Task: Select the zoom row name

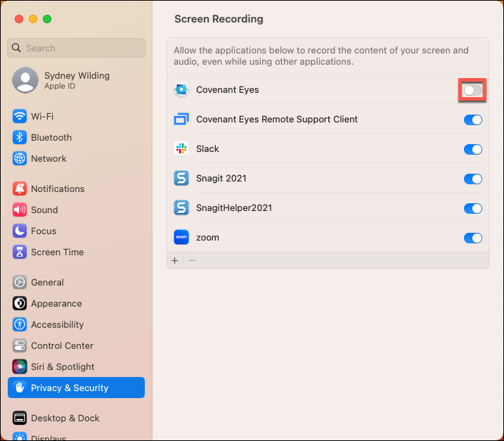Action: tap(207, 238)
